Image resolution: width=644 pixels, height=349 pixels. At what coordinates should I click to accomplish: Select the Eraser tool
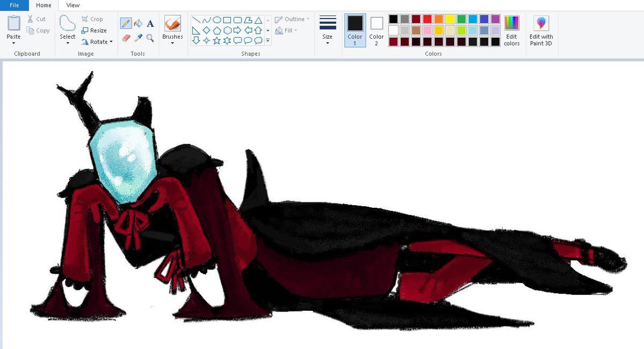[126, 38]
